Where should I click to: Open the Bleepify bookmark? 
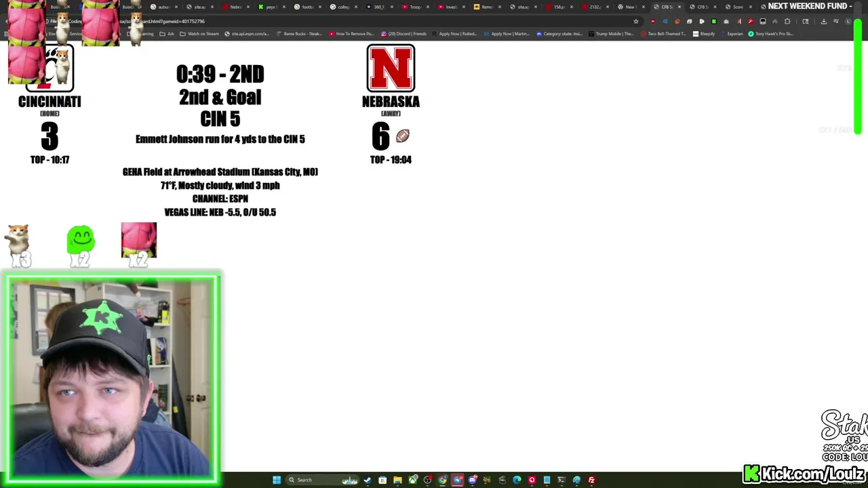point(704,34)
